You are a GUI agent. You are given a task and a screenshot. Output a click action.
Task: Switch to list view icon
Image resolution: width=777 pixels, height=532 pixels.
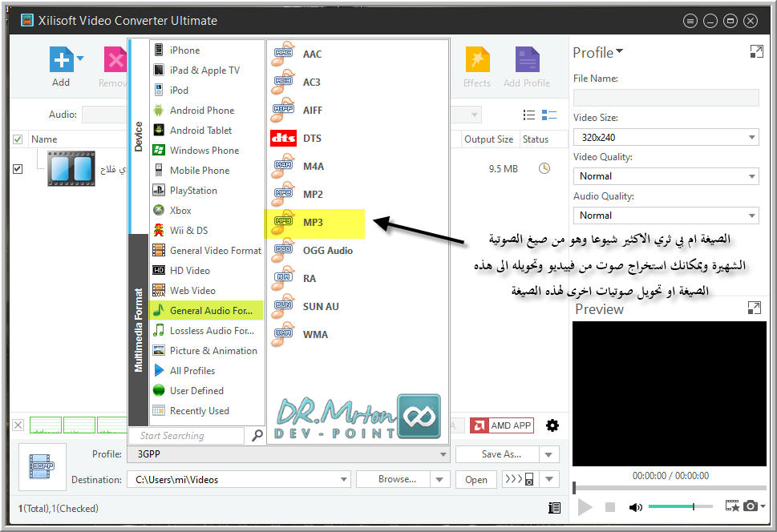coord(529,115)
